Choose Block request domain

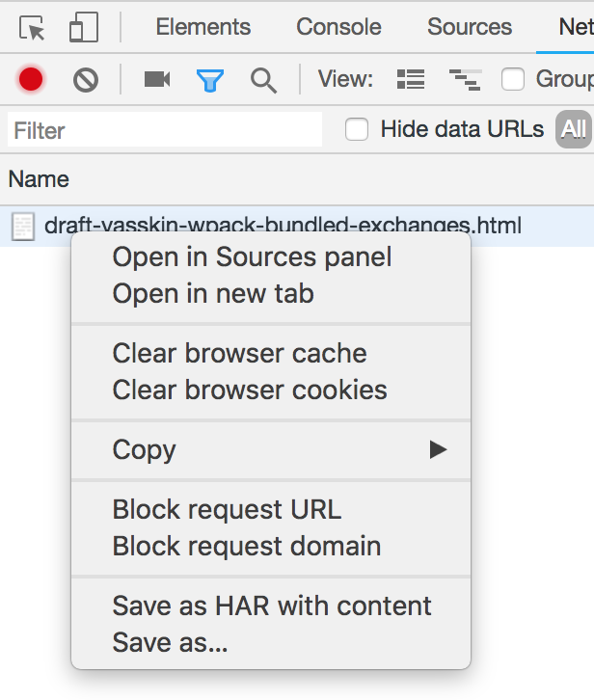click(x=271, y=546)
